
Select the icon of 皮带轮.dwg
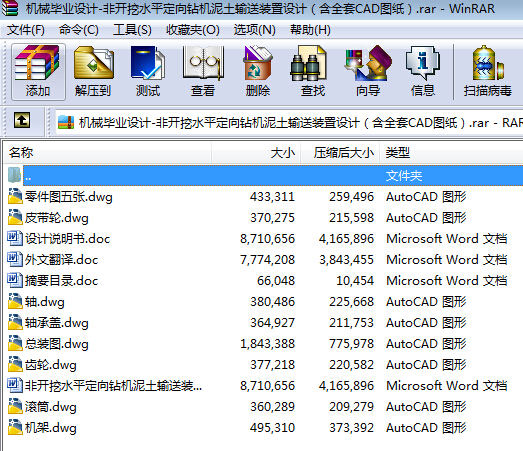point(15,217)
